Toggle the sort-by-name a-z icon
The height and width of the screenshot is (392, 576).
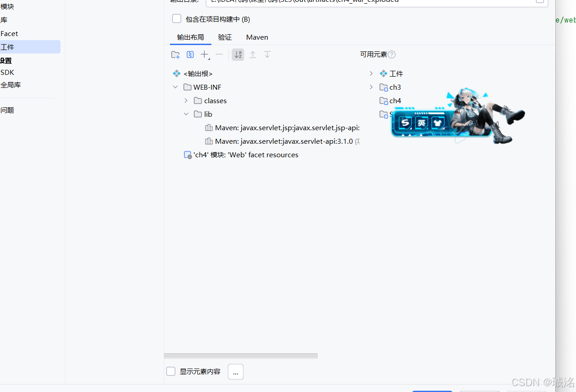238,55
